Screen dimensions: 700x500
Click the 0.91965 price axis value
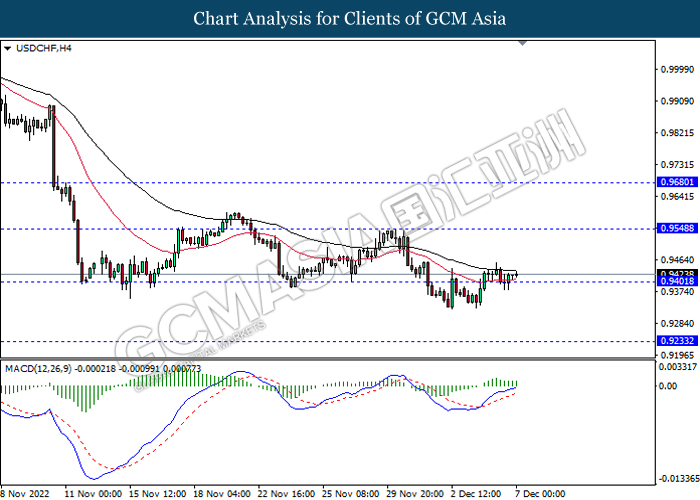pyautogui.click(x=677, y=355)
